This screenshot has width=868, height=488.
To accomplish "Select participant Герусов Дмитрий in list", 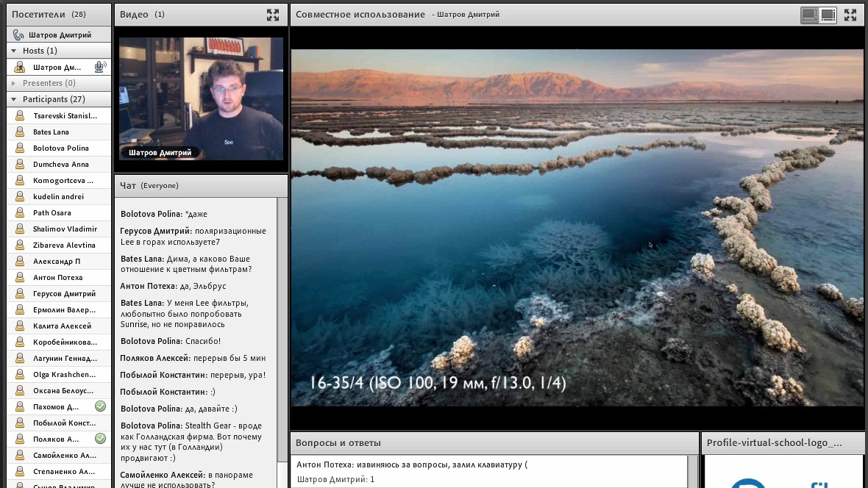I will click(x=64, y=294).
